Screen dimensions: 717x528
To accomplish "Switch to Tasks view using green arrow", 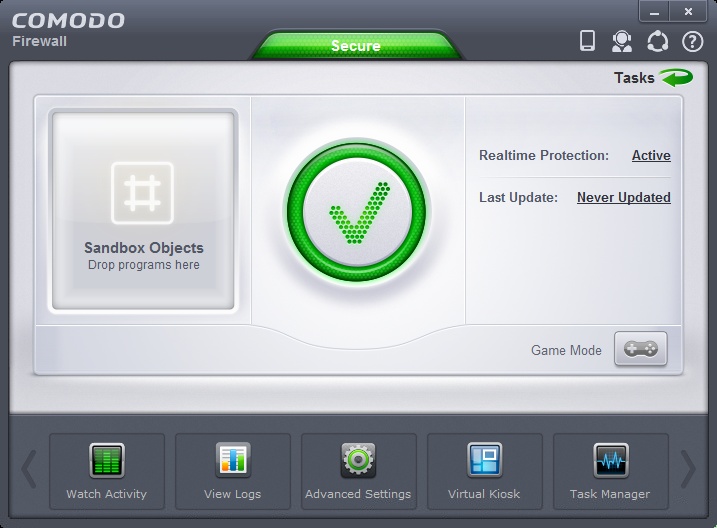I will pyautogui.click(x=676, y=78).
